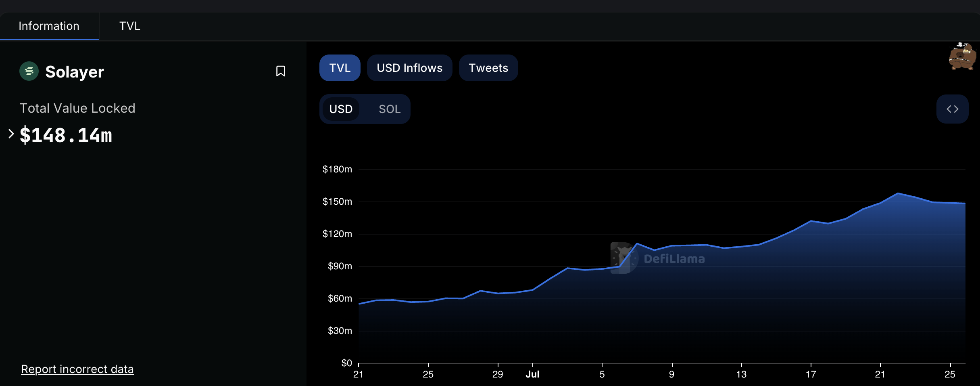This screenshot has width=980, height=386.
Task: Select USD denomination for the chart
Action: click(341, 109)
